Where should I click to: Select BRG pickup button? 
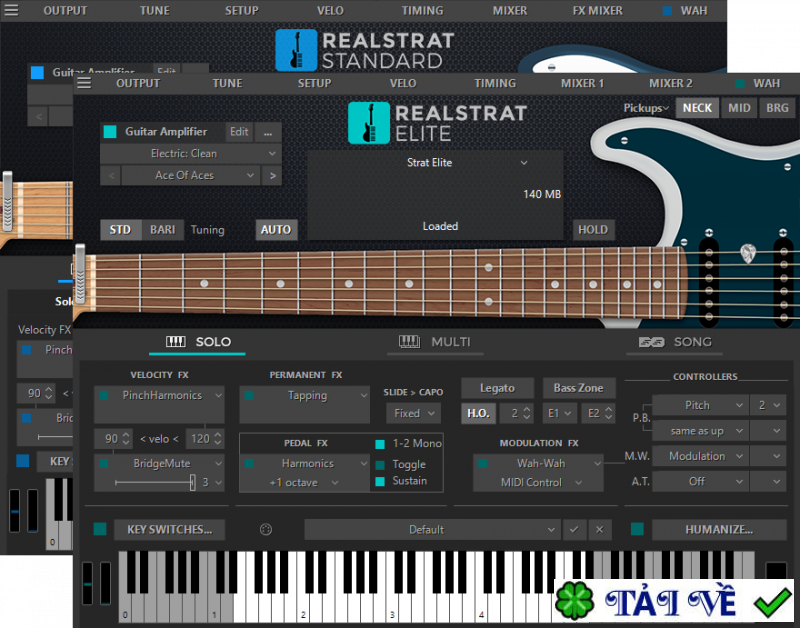(x=777, y=108)
